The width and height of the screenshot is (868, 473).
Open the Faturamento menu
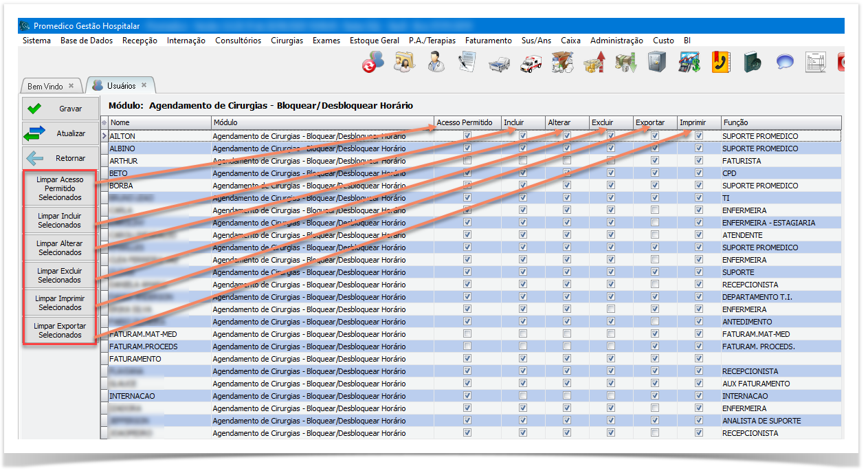coord(488,41)
